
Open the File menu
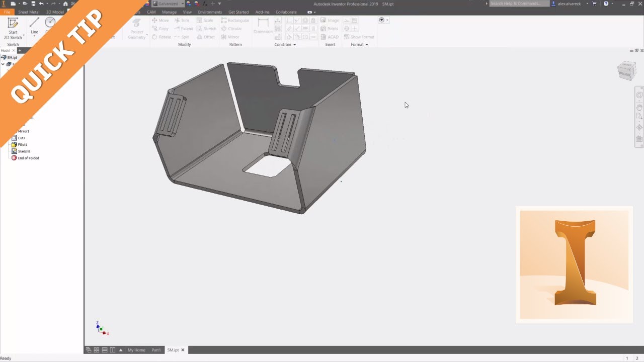tap(7, 12)
